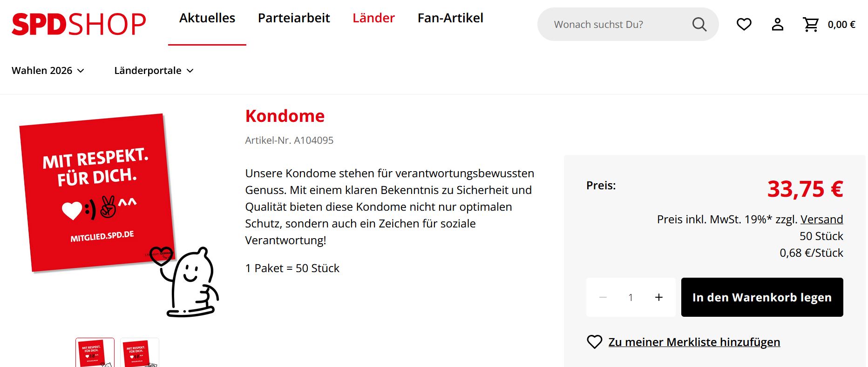The image size is (868, 367).
Task: Expand the Wahlen 2026 dropdown
Action: click(x=48, y=71)
